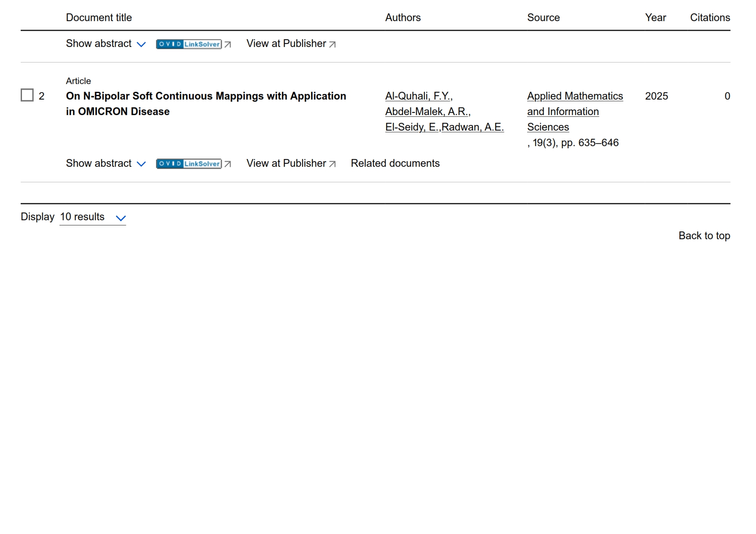Open author Al-Quhali, F.Y. profile
Screen dimensions: 756x534
click(418, 96)
